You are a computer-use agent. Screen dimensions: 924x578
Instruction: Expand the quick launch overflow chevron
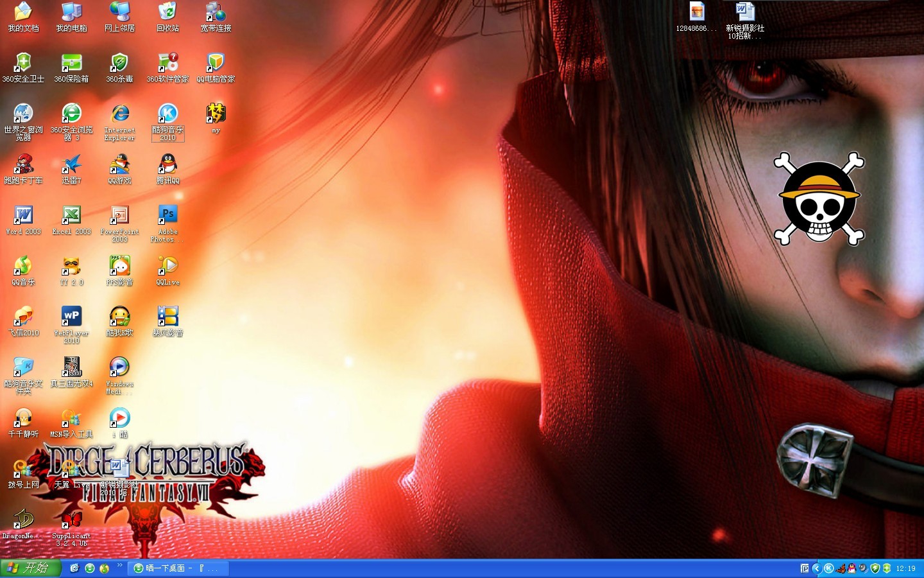pos(119,566)
